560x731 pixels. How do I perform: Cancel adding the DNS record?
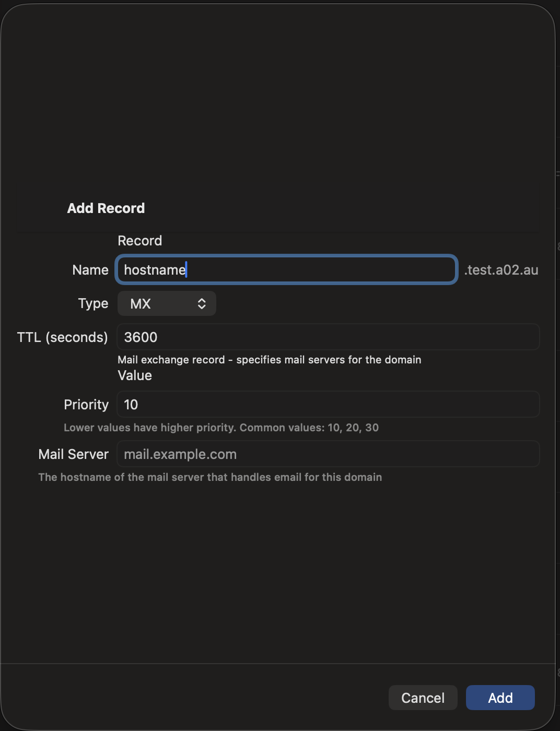[423, 698]
